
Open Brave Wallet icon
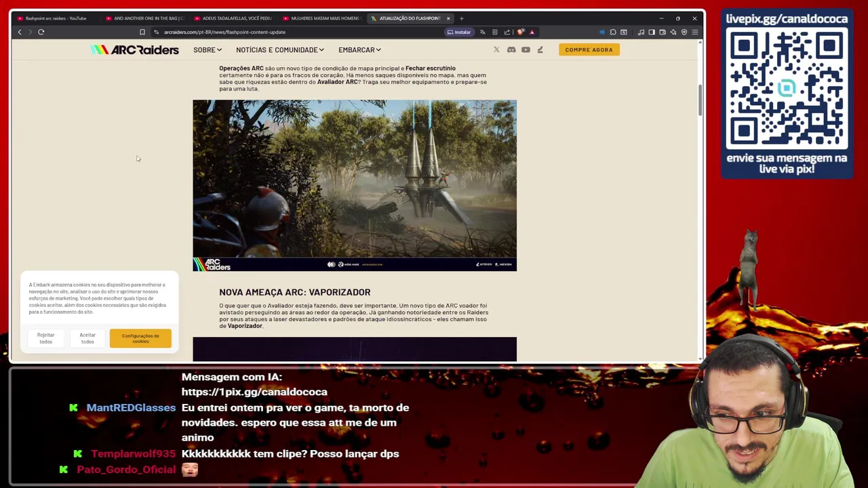663,32
